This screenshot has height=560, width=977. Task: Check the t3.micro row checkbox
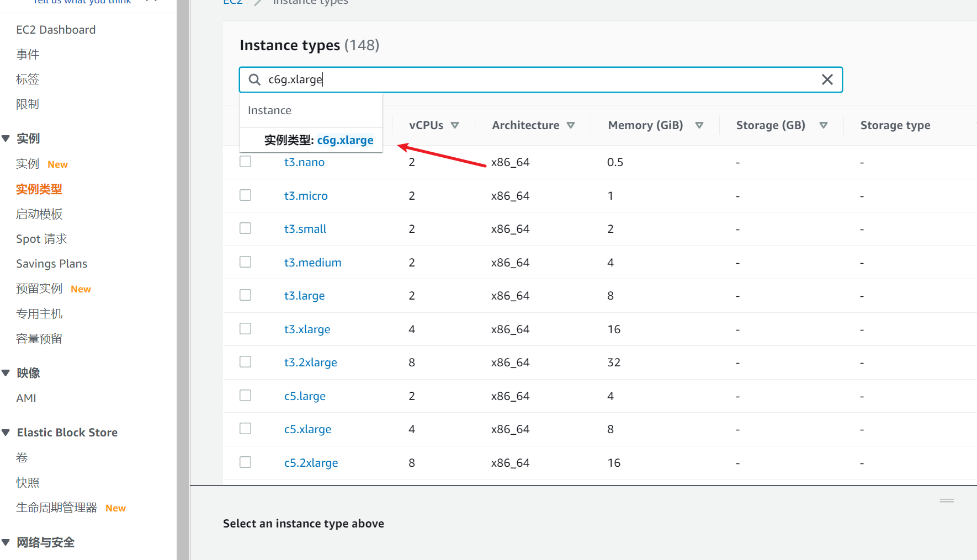[x=246, y=195]
